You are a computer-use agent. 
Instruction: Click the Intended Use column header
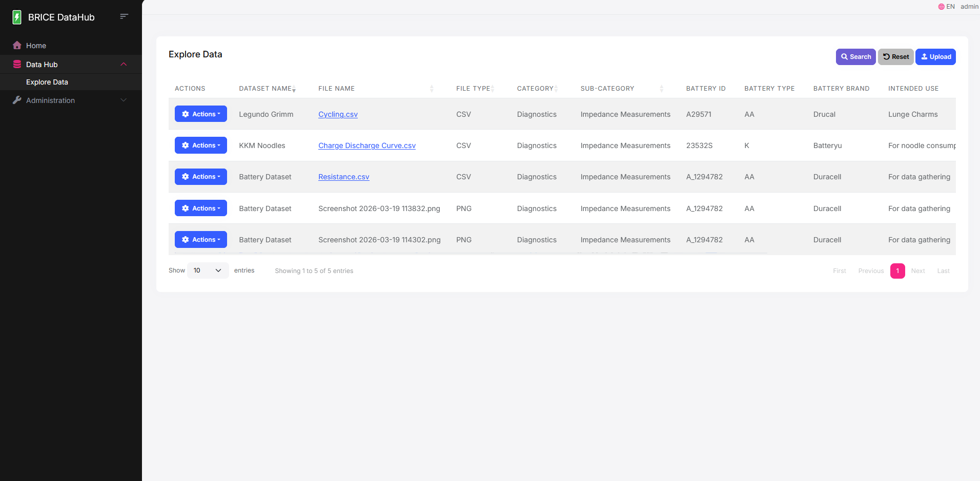click(x=913, y=89)
